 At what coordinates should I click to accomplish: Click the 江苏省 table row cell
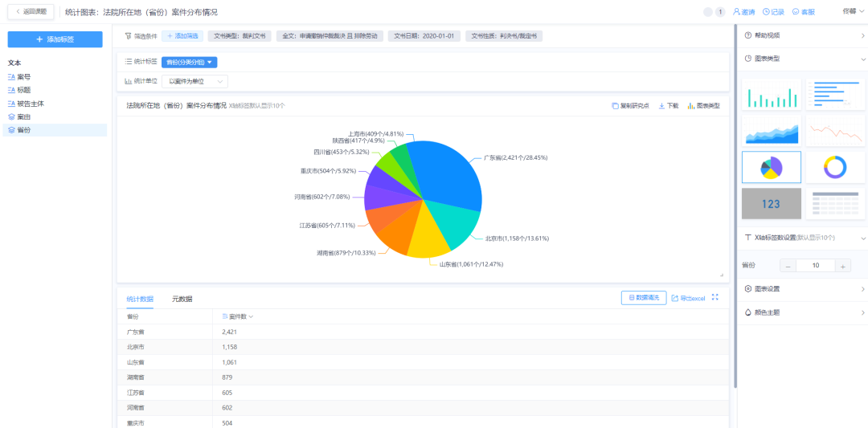tap(165, 393)
